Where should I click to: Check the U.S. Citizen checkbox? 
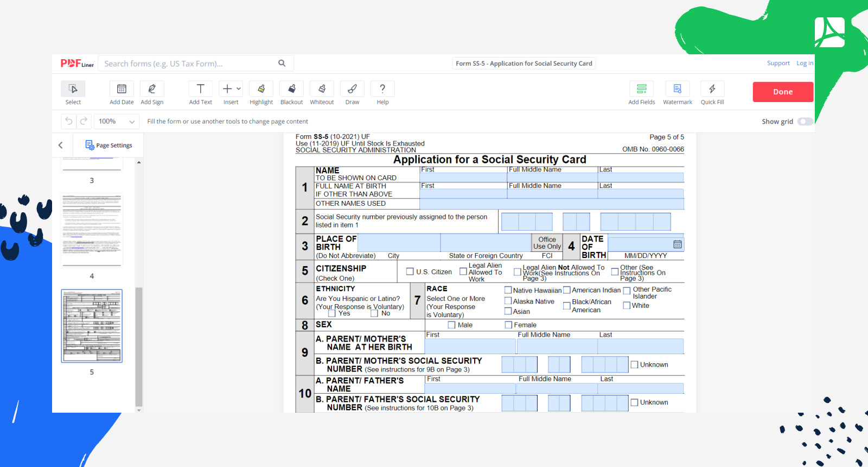(410, 272)
